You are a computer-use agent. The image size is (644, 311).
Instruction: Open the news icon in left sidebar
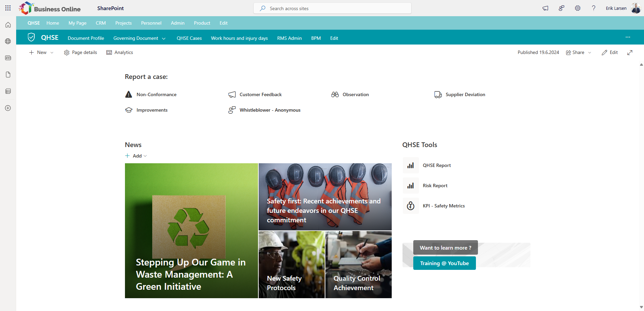pyautogui.click(x=8, y=58)
